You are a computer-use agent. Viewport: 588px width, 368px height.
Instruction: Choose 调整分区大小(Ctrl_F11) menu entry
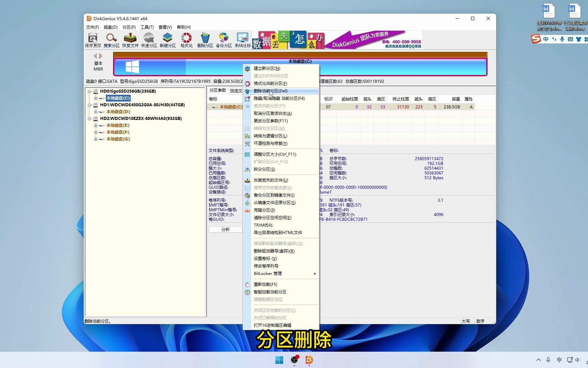[x=281, y=154]
